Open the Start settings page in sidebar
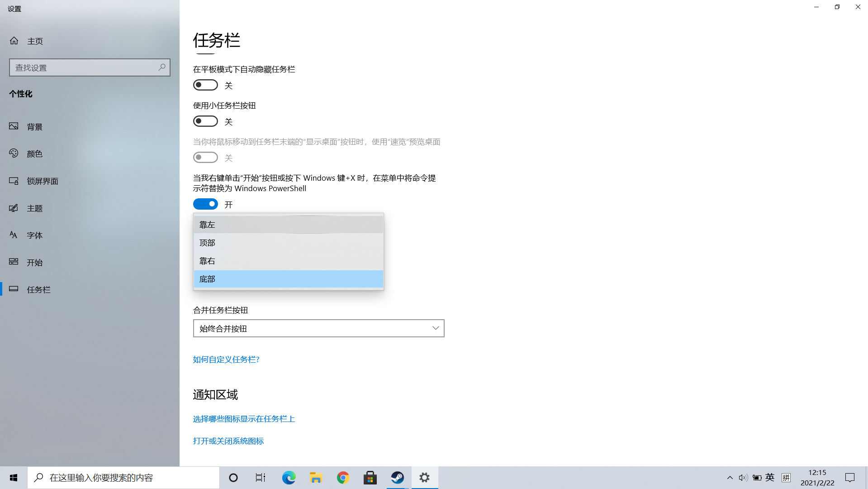868x489 pixels. point(34,263)
